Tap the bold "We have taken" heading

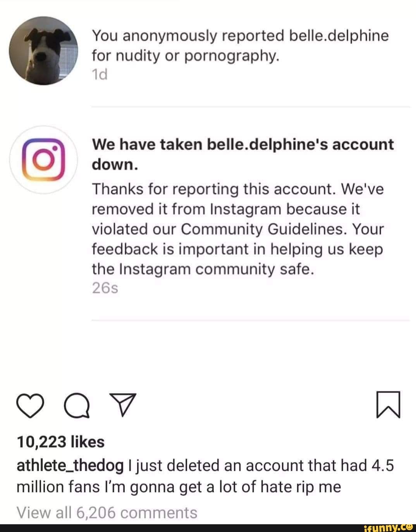(x=147, y=144)
